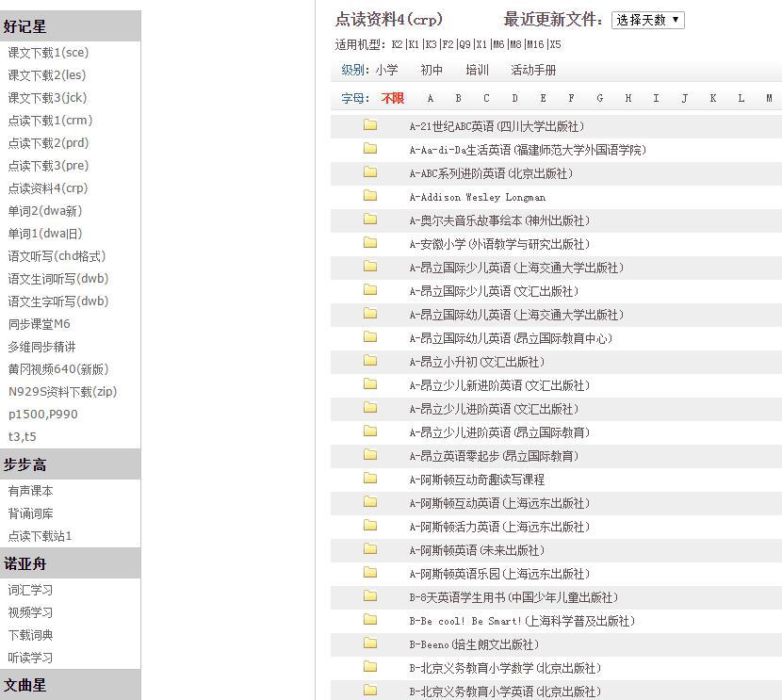The height and width of the screenshot is (700, 782).
Task: Click folder icon for A-昂立少儿进阶英语 (昂立国际教育)
Action: [370, 431]
